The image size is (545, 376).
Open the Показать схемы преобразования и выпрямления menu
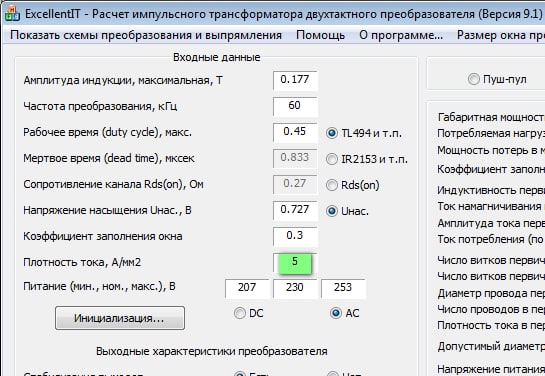point(146,35)
